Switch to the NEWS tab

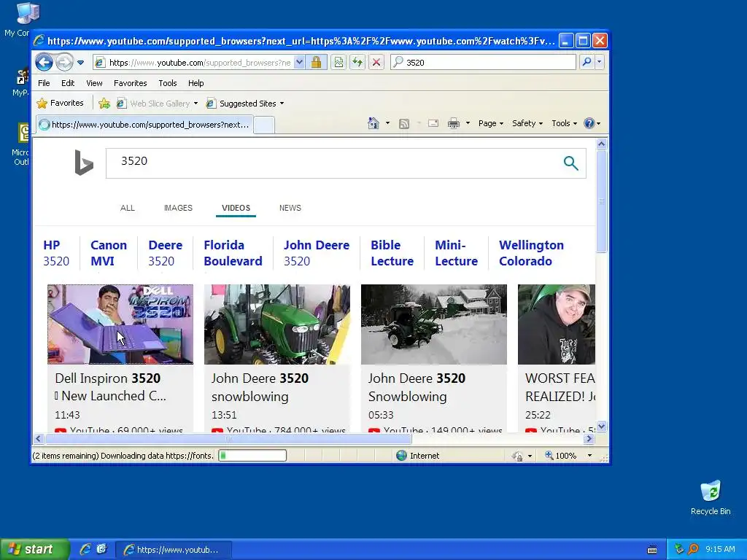pyautogui.click(x=290, y=208)
